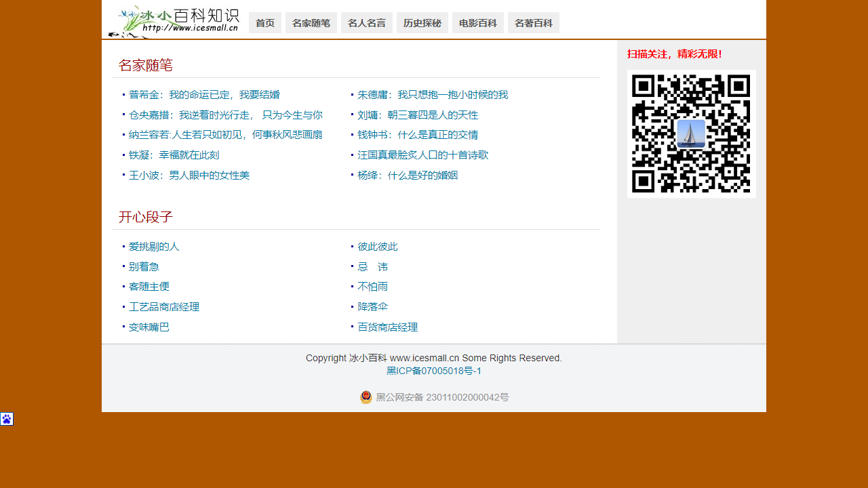This screenshot has width=868, height=488.
Task: Click the QR code image
Action: pyautogui.click(x=691, y=134)
